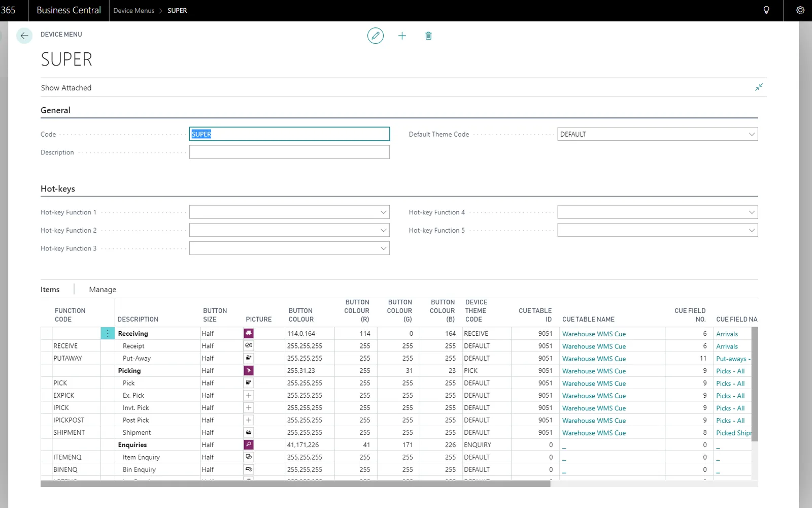Open the Default Theme Code dropdown
Viewport: 812px width, 508px height.
(x=752, y=134)
